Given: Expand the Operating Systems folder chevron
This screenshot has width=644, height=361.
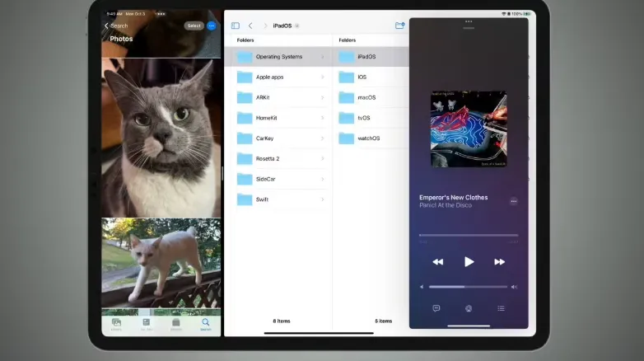Looking at the screenshot, I should click(x=322, y=57).
